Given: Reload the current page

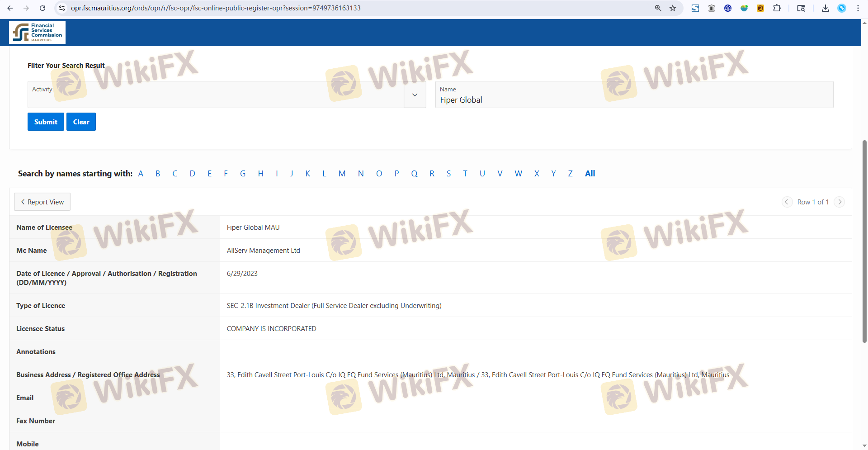Looking at the screenshot, I should [42, 8].
